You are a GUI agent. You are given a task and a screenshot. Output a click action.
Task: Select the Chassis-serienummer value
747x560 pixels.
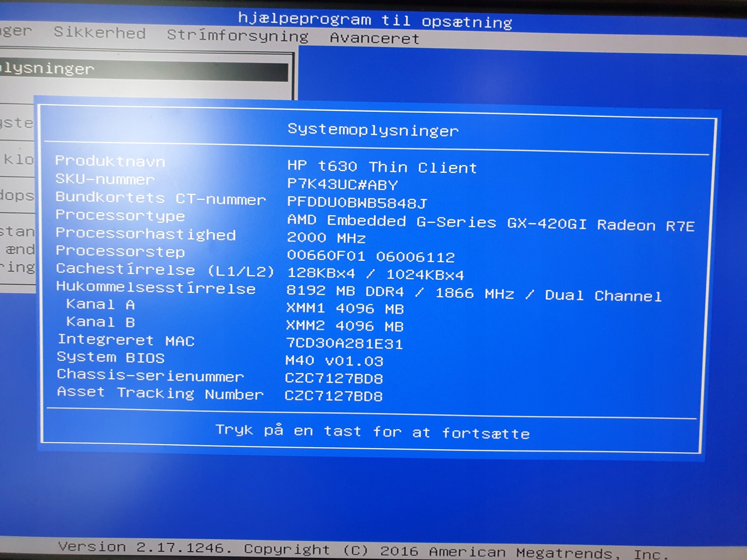pyautogui.click(x=333, y=379)
